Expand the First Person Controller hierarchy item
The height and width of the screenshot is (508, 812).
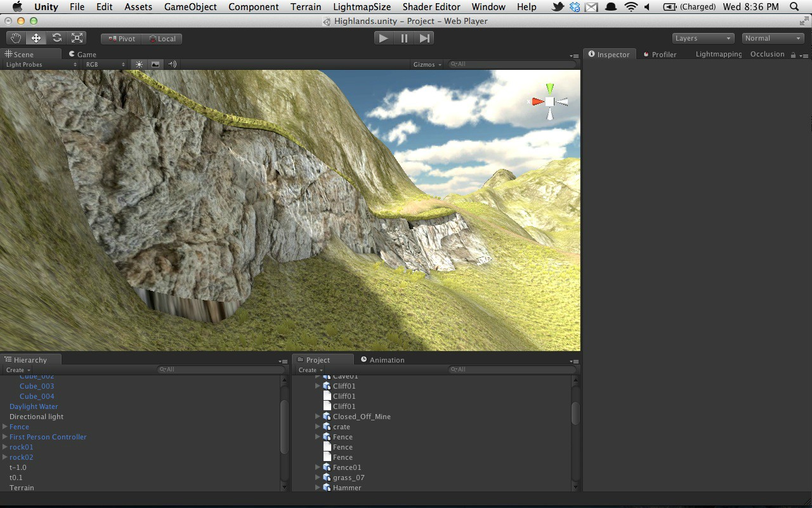[4, 437]
